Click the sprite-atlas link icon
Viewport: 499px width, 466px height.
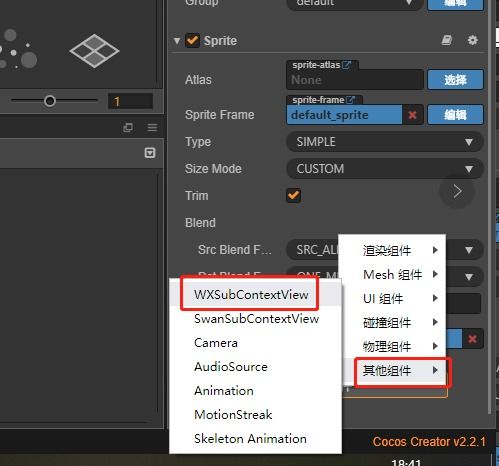pos(346,65)
